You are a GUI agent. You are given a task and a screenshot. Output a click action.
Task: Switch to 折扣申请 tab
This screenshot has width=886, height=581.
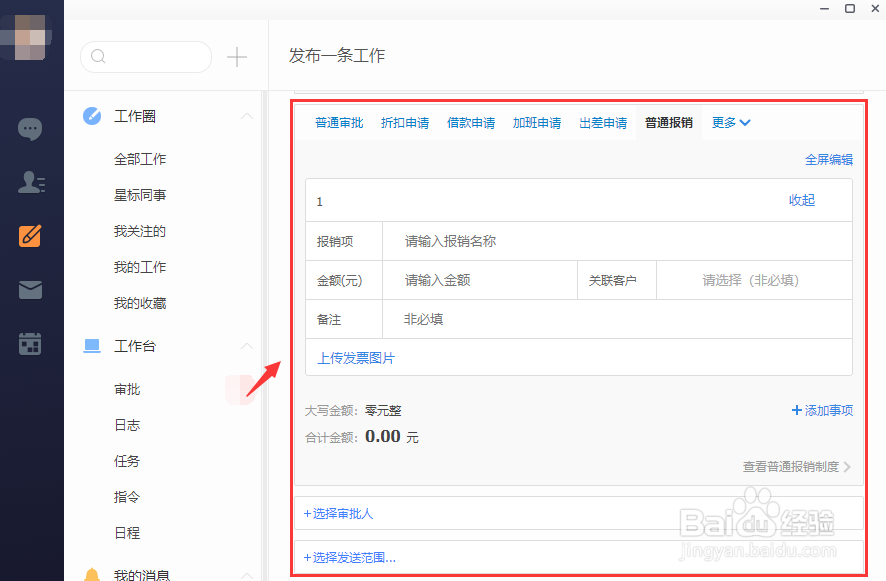[x=405, y=123]
